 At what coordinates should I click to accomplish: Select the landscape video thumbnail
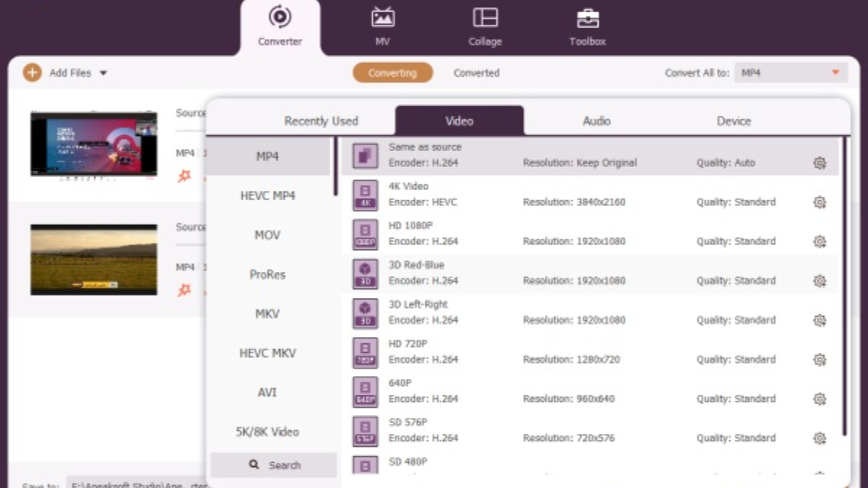pyautogui.click(x=93, y=260)
